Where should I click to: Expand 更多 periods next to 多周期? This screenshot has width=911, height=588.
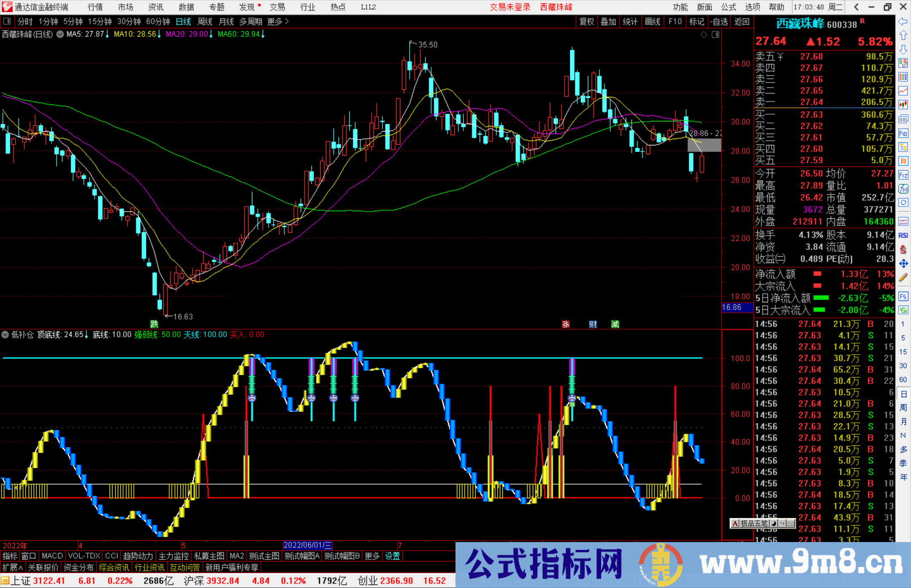pos(274,22)
